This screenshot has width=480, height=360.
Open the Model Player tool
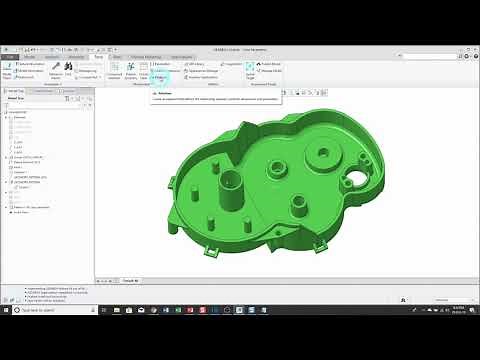7,70
